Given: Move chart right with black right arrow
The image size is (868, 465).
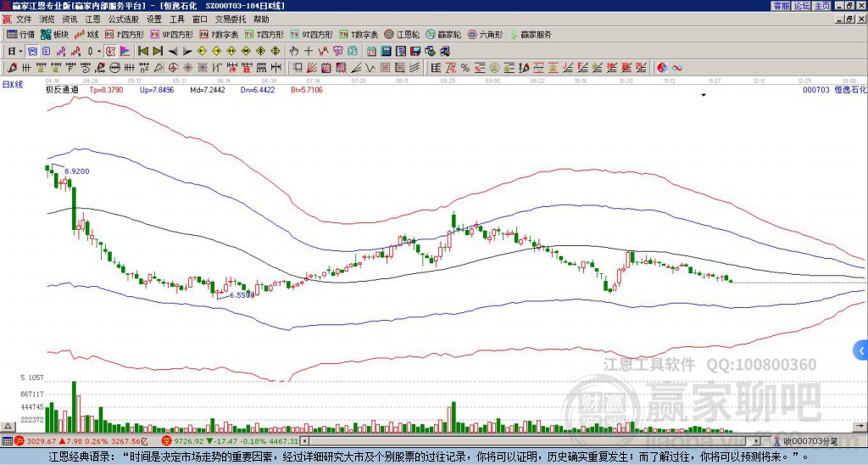Looking at the screenshot, I should 187,52.
